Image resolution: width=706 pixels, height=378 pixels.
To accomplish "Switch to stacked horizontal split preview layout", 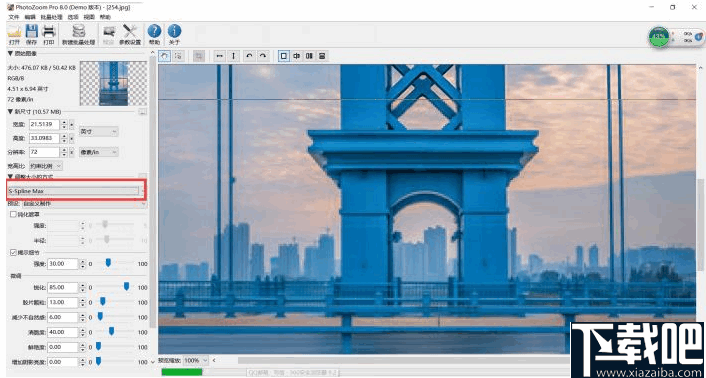I will [x=322, y=56].
